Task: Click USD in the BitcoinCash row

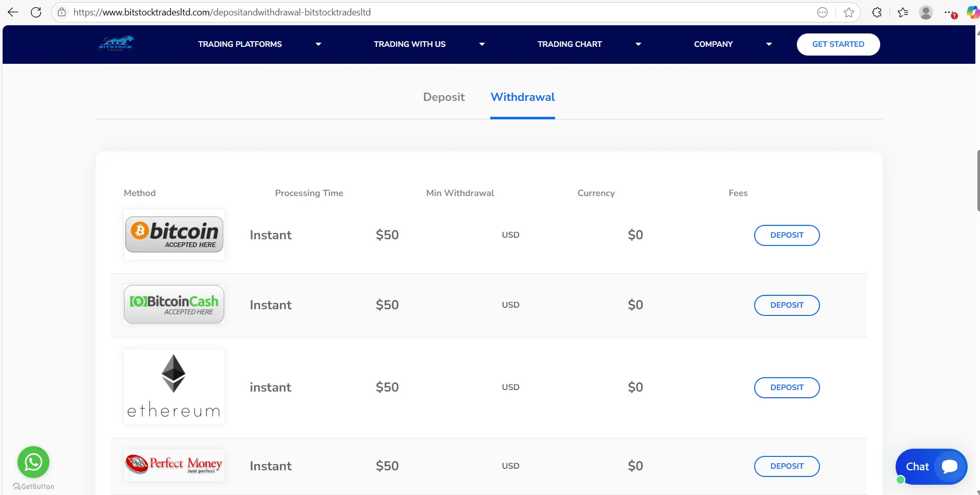Action: [510, 305]
